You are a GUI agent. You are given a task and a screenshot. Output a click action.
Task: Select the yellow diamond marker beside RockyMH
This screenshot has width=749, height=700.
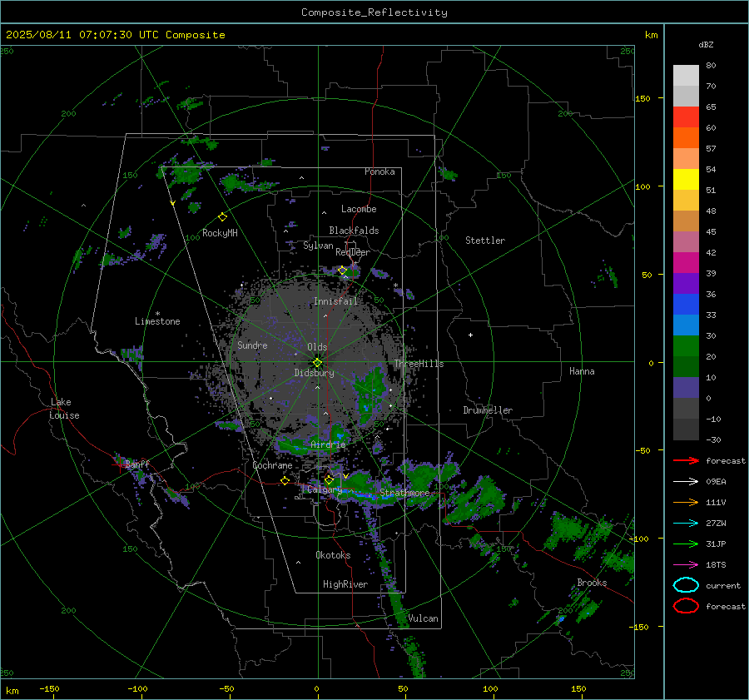[x=222, y=217]
